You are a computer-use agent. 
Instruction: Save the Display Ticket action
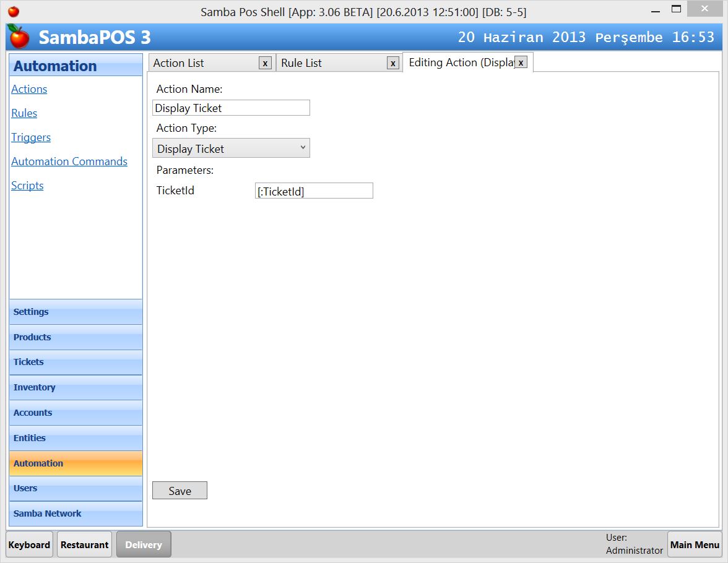pyautogui.click(x=180, y=490)
